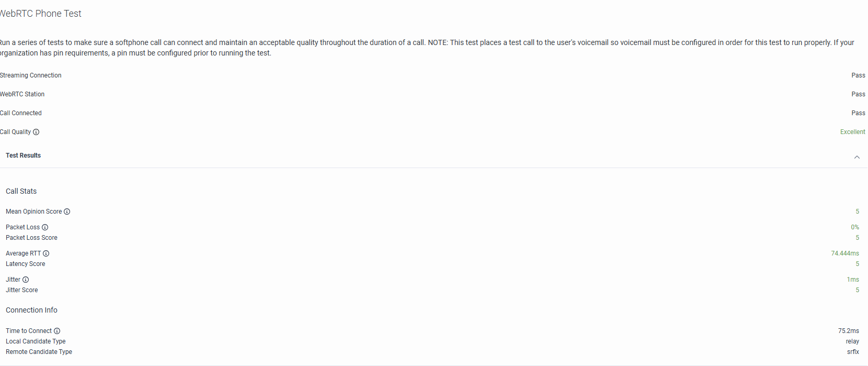The image size is (868, 366).
Task: Open the Time to Connect info icon
Action: [57, 331]
